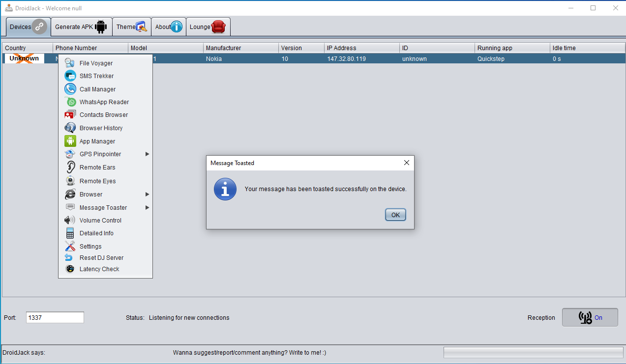Click the Port input field showing 1337
This screenshot has height=364, width=626.
[x=55, y=317]
